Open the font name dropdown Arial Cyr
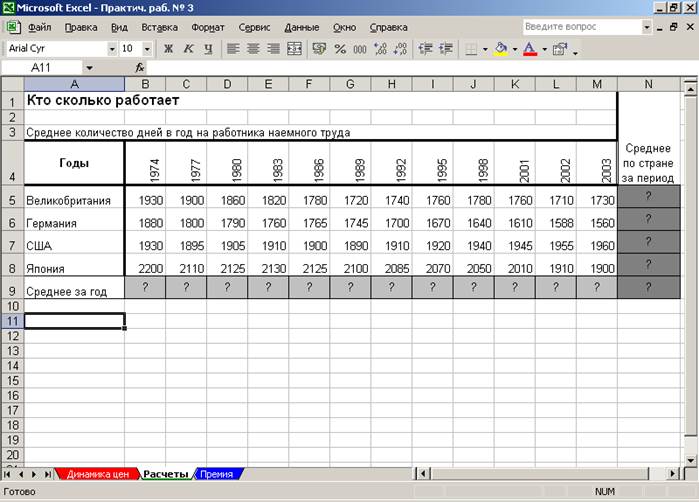Screen dimensions: 699x502 click(x=112, y=48)
